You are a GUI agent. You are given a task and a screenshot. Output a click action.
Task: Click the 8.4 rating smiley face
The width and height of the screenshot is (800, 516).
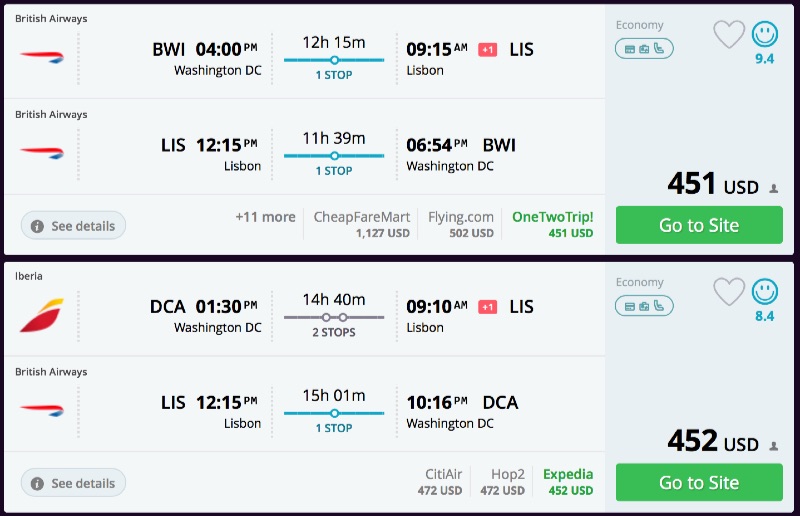point(765,292)
